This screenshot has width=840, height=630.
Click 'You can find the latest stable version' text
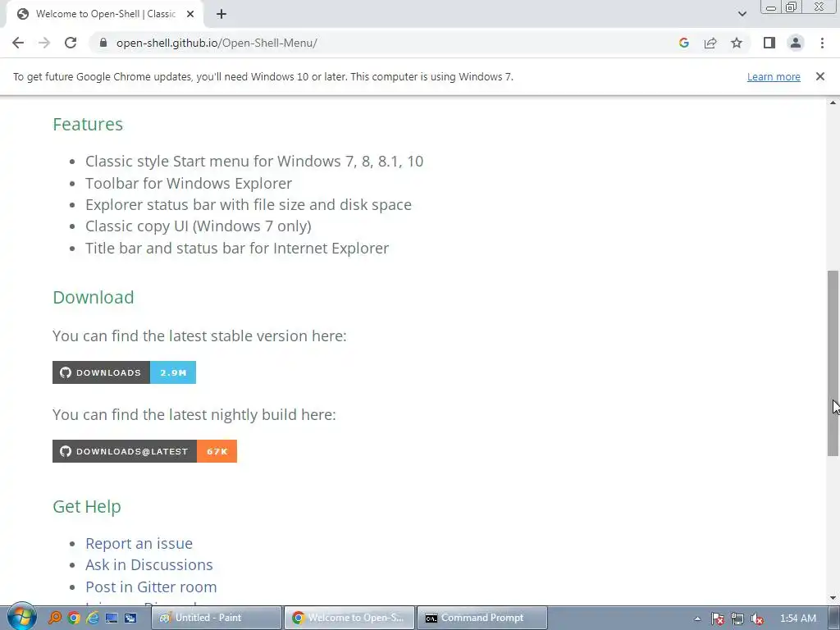coord(199,336)
